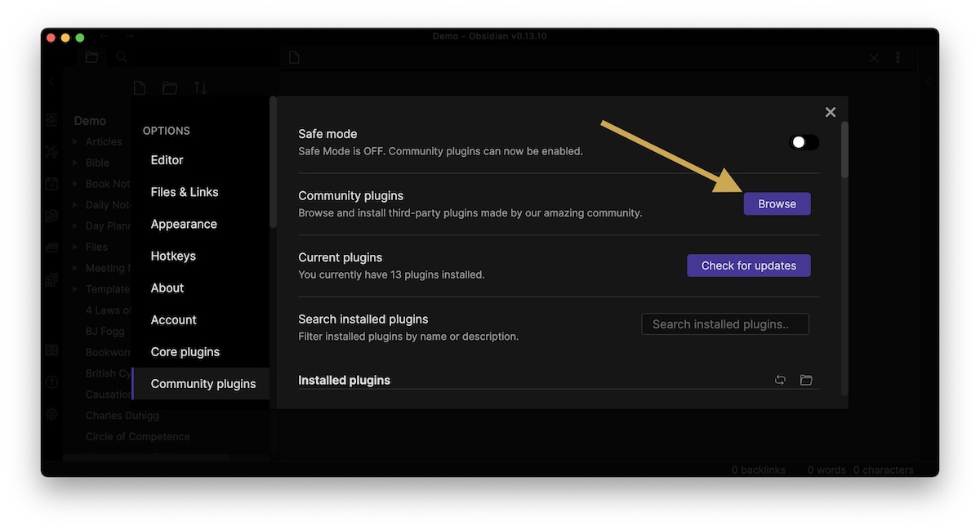980x531 pixels.
Task: Open the plugins folder icon
Action: [x=806, y=380]
